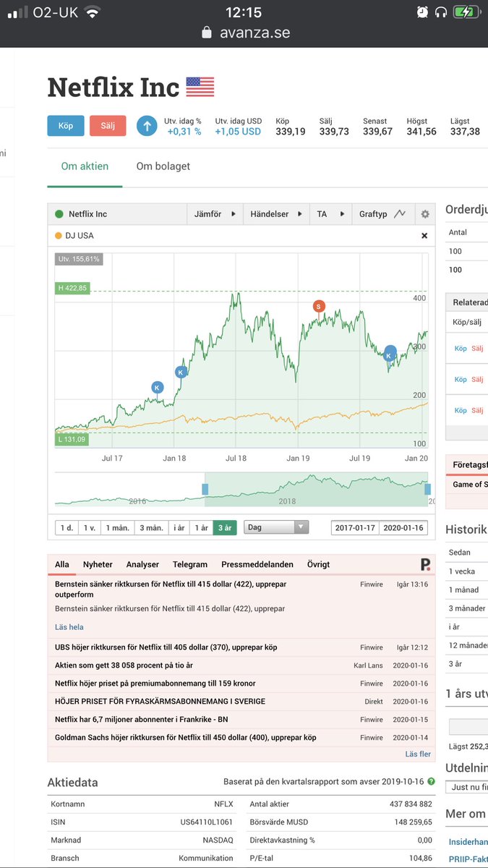Open the Graftyp chart type selector
Image resolution: width=488 pixels, height=868 pixels.
pyautogui.click(x=382, y=214)
